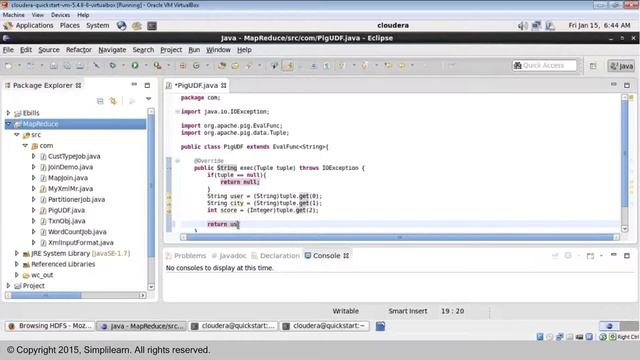Collapse the MapReduce project node
The width and height of the screenshot is (640, 360).
8,124
